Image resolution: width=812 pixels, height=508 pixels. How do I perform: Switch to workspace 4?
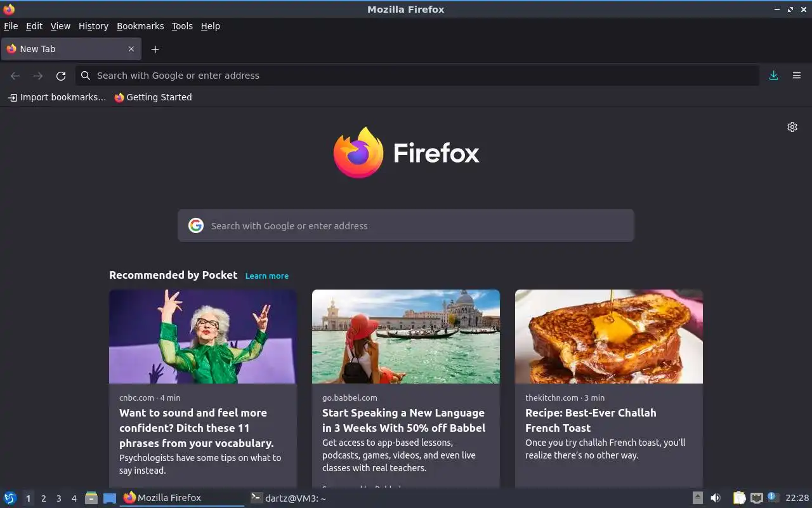[x=74, y=498]
